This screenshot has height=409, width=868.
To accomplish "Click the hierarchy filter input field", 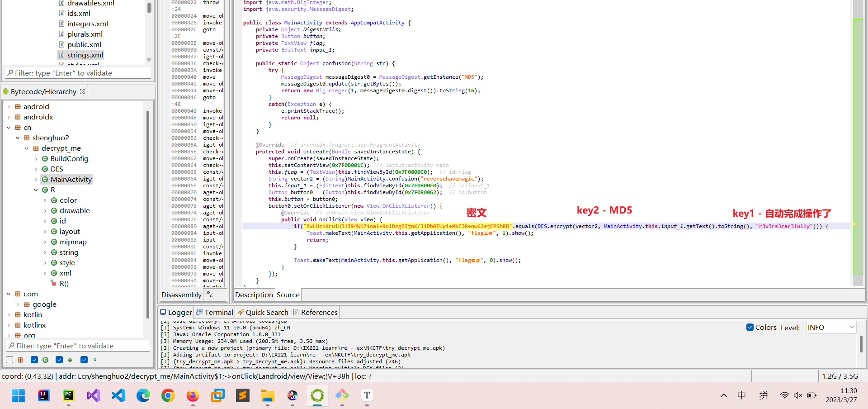I will pyautogui.click(x=78, y=346).
